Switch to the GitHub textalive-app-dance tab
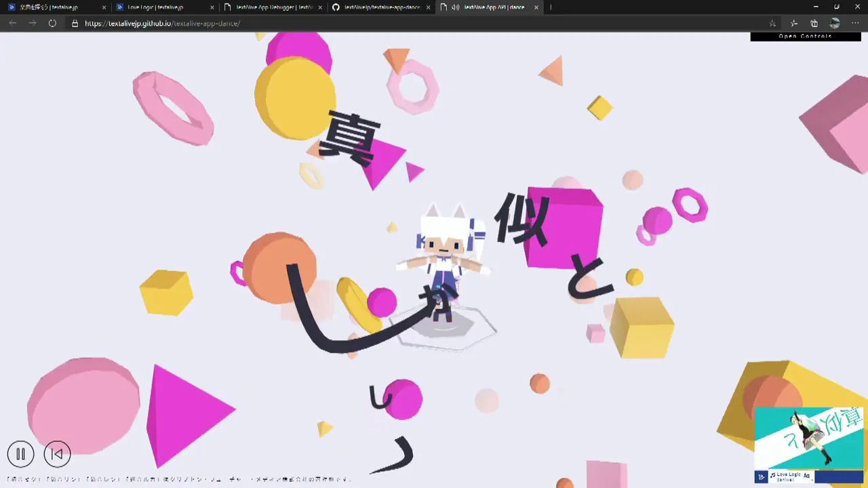Image resolution: width=868 pixels, height=488 pixels. (380, 7)
